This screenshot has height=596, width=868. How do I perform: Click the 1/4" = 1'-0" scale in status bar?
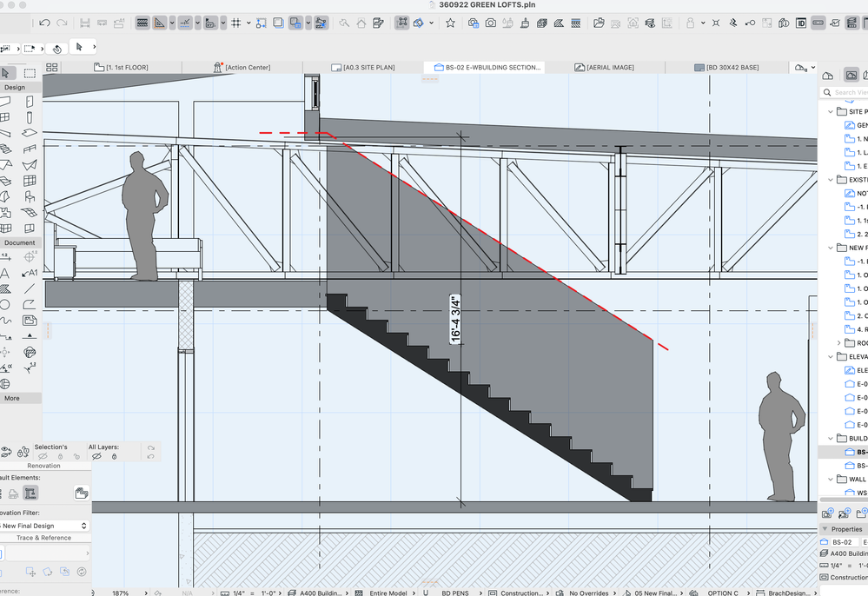coord(254,593)
